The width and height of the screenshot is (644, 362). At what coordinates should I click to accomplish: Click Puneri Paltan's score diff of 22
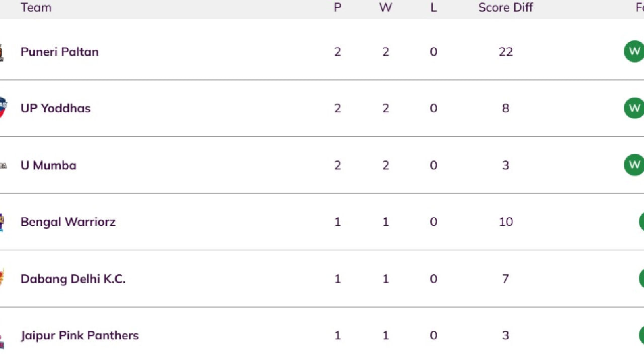tap(506, 52)
